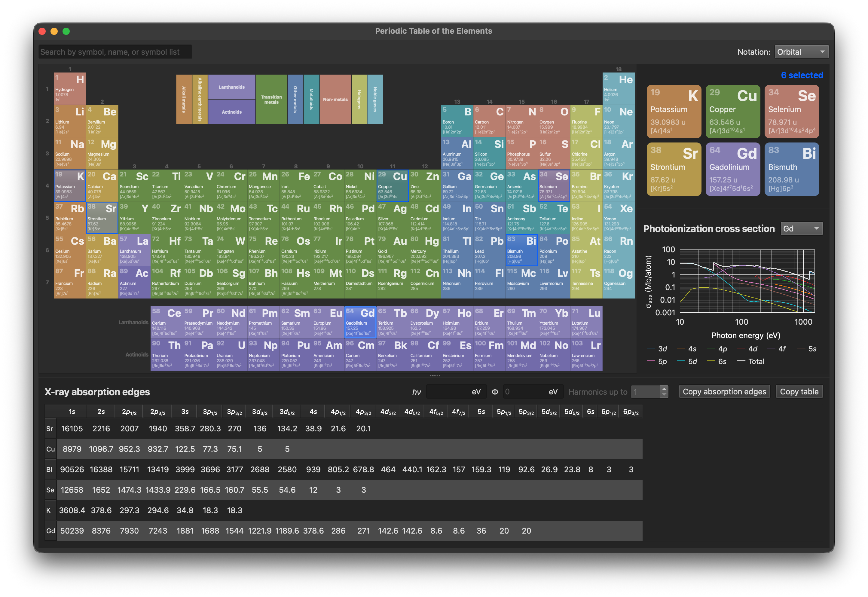Screen dimensions: 868x597
Task: Select the Lanthanum element tile
Action: (134, 250)
